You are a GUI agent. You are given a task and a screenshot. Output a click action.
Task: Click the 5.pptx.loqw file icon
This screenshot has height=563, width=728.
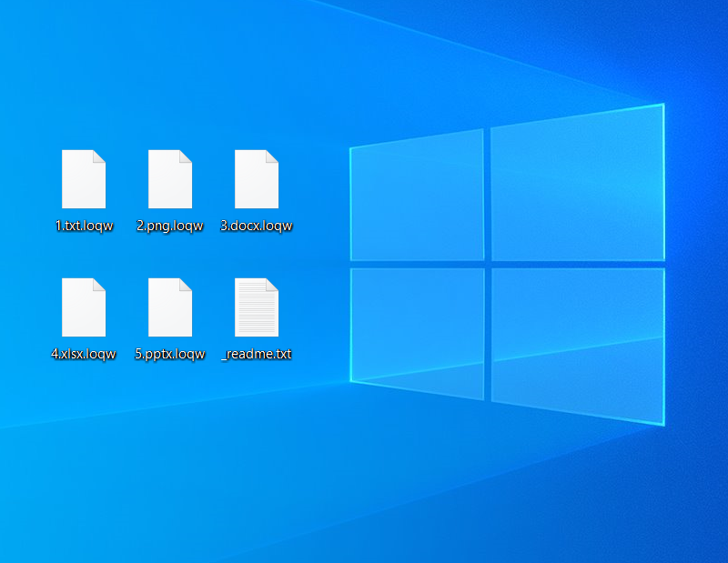click(170, 307)
